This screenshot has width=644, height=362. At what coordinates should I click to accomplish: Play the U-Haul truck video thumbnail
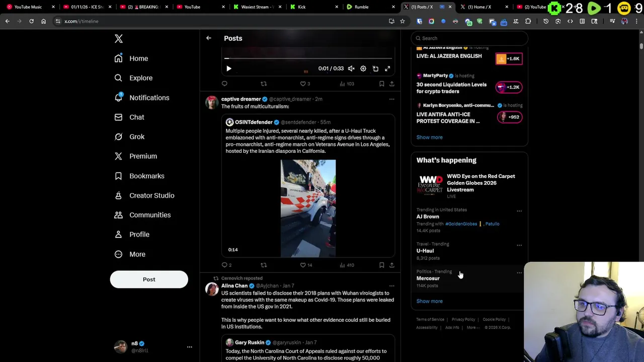tap(308, 208)
